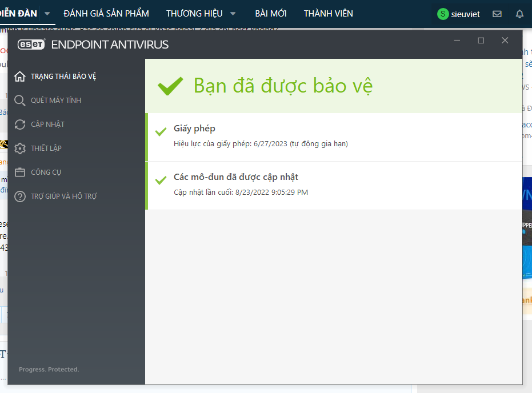Click the ESET logo in title bar

click(31, 45)
